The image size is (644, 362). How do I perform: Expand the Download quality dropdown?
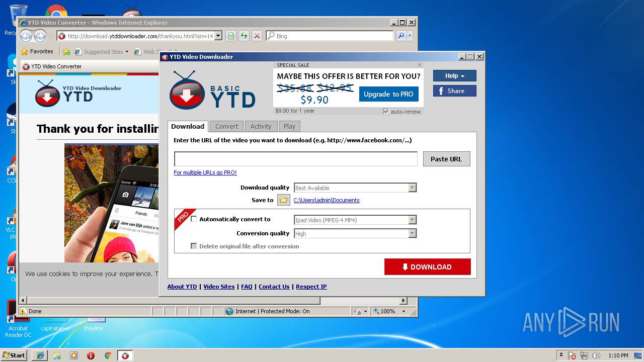coord(412,188)
